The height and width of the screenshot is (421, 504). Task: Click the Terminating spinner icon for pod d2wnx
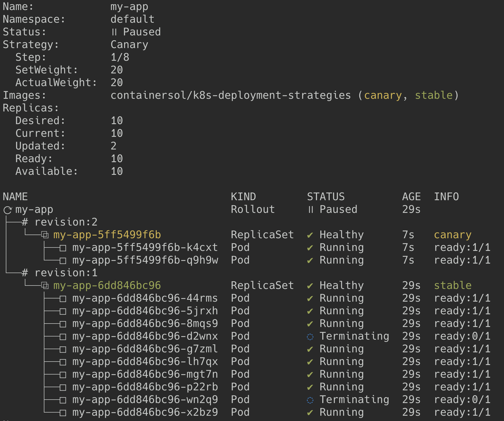pyautogui.click(x=310, y=337)
